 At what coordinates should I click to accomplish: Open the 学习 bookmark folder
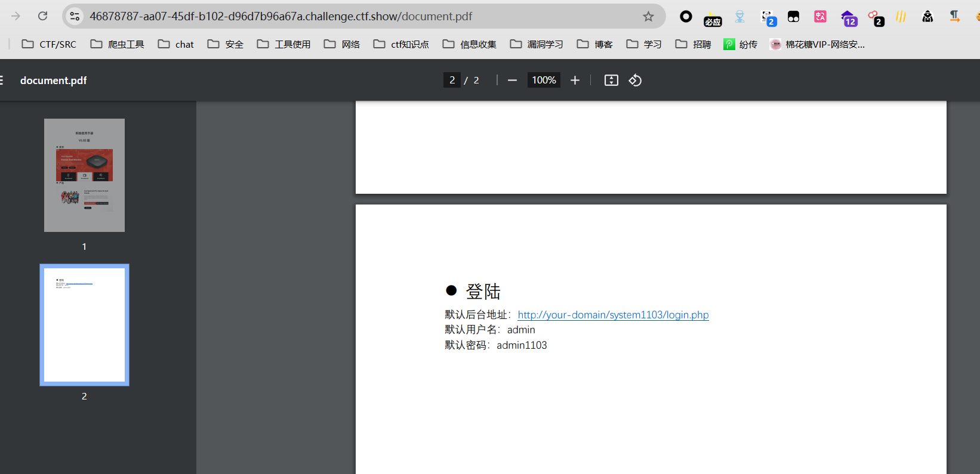point(643,44)
